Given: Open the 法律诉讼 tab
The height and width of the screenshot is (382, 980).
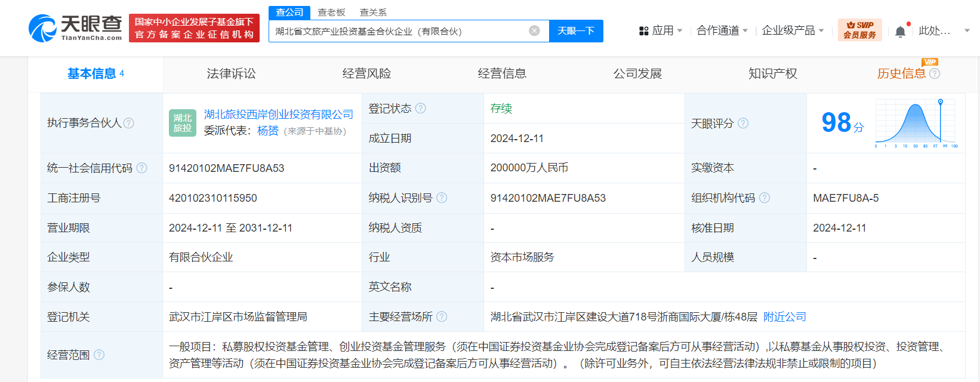Looking at the screenshot, I should point(231,73).
